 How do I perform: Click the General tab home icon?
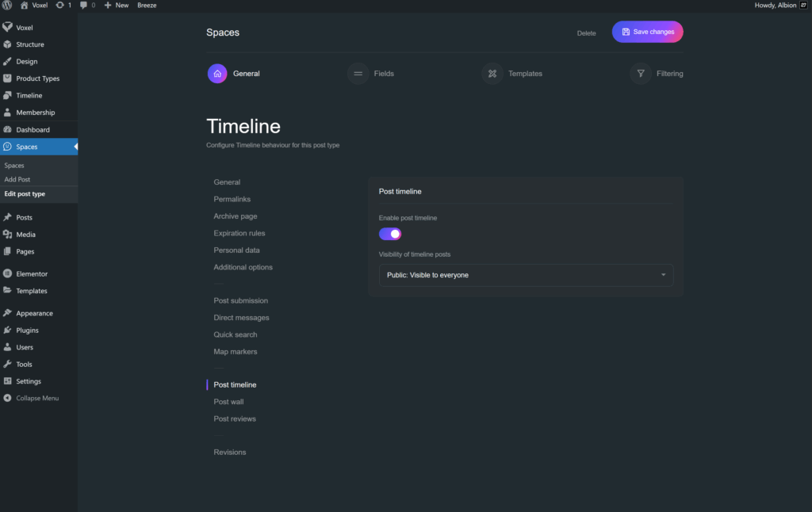click(217, 74)
